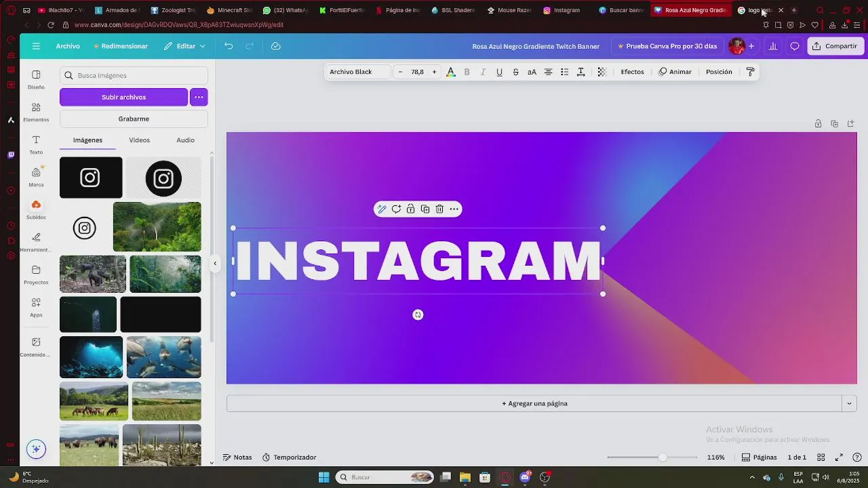Screen dimensions: 868x488
Task: Click Subir archivos button
Action: 123,97
